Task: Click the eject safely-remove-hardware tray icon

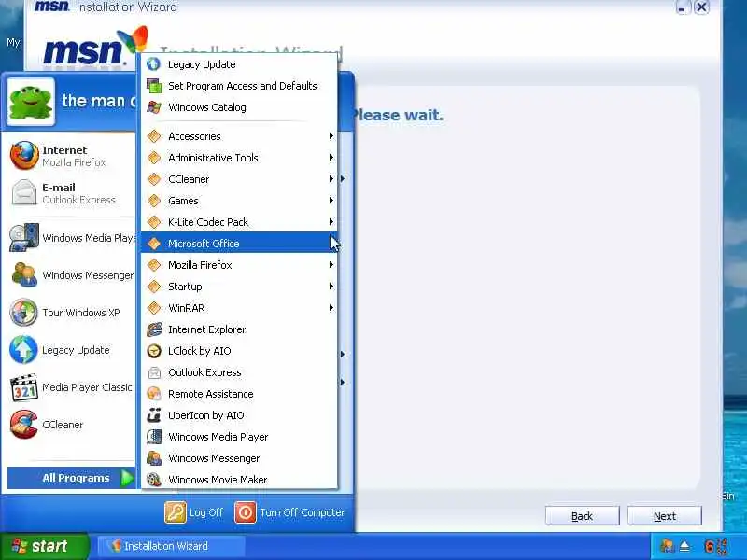Action: point(684,546)
